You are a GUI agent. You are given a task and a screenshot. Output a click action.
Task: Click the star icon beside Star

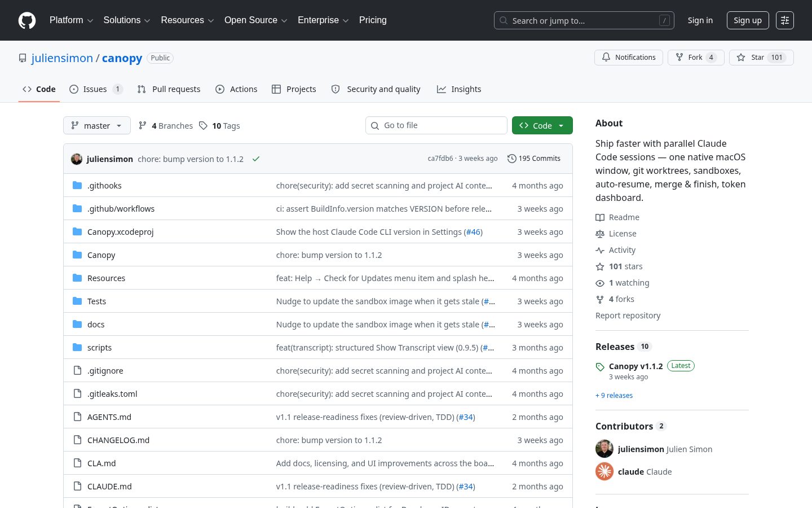pos(741,58)
